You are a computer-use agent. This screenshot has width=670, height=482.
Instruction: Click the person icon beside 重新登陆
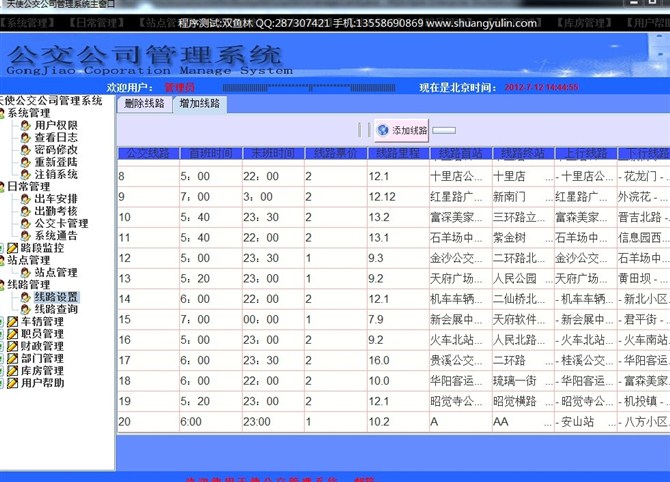click(x=26, y=162)
